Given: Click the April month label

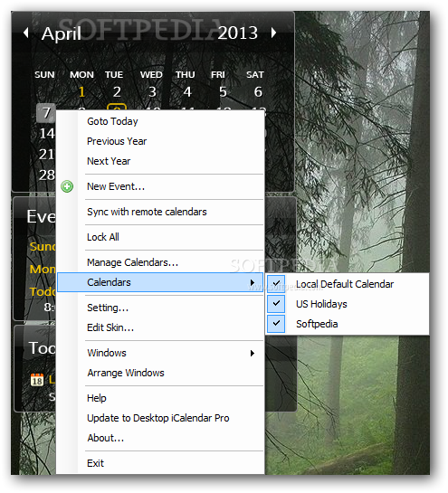Looking at the screenshot, I should tap(62, 34).
